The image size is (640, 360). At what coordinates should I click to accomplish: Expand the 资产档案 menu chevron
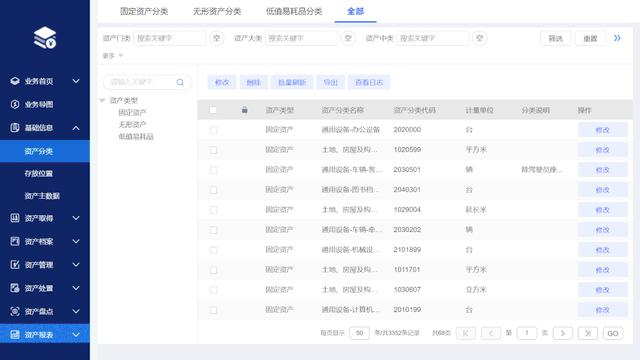point(76,241)
